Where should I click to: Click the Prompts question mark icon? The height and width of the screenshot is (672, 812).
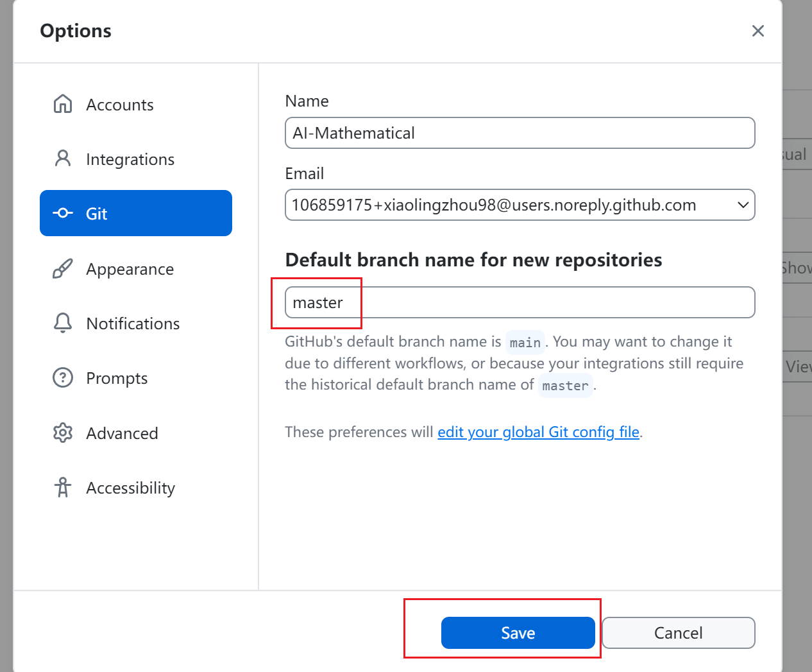pyautogui.click(x=63, y=377)
